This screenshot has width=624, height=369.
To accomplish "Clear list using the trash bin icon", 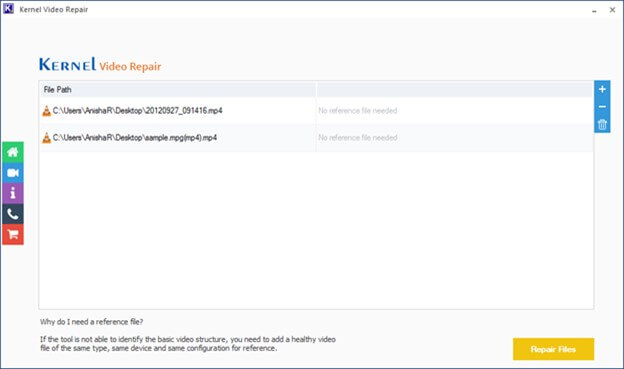I will point(602,125).
